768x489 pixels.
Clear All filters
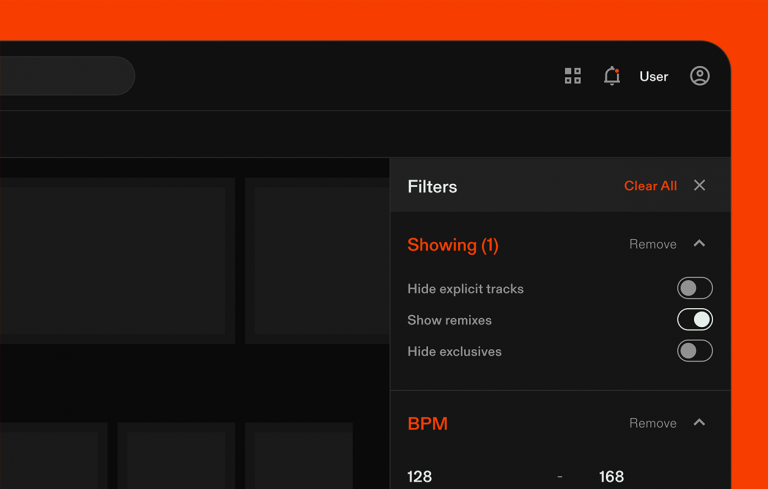pos(650,186)
